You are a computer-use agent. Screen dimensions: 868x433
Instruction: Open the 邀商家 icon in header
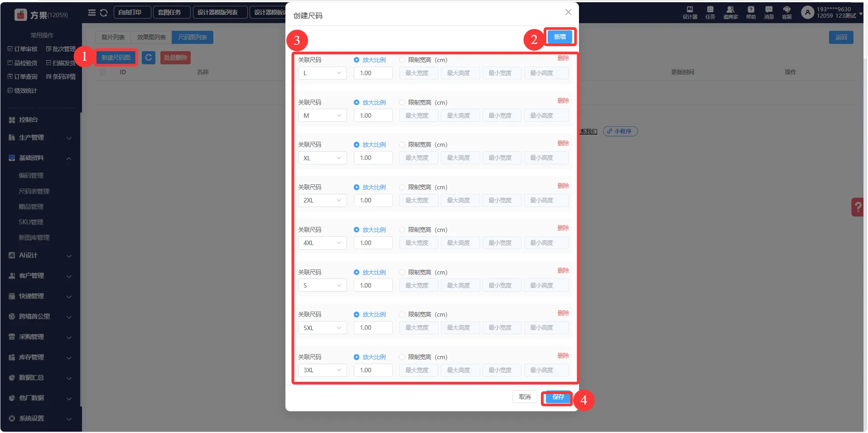tap(730, 13)
